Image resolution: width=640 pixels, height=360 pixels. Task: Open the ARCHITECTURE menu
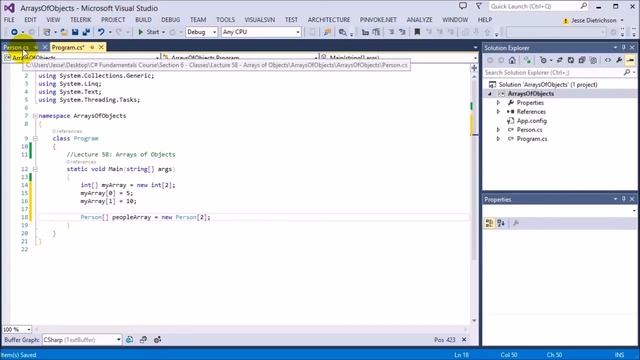coord(329,20)
